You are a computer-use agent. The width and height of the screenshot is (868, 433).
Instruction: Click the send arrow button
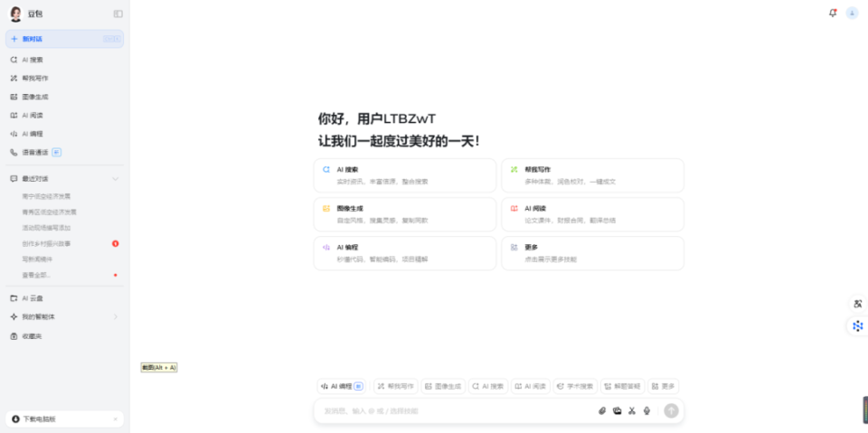(671, 410)
